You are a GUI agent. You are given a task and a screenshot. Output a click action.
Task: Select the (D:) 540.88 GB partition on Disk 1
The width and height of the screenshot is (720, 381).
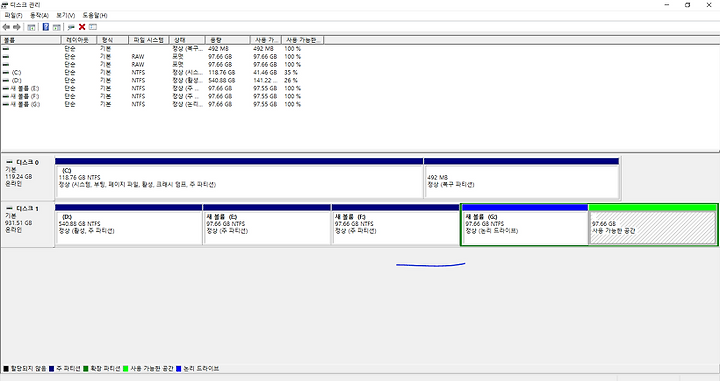(129, 224)
